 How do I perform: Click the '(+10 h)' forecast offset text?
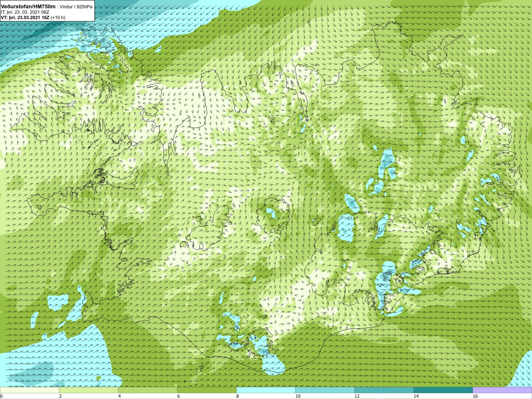(x=58, y=17)
